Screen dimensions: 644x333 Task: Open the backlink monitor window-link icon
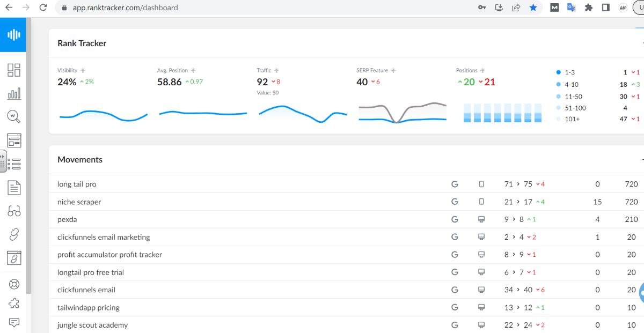tap(14, 258)
